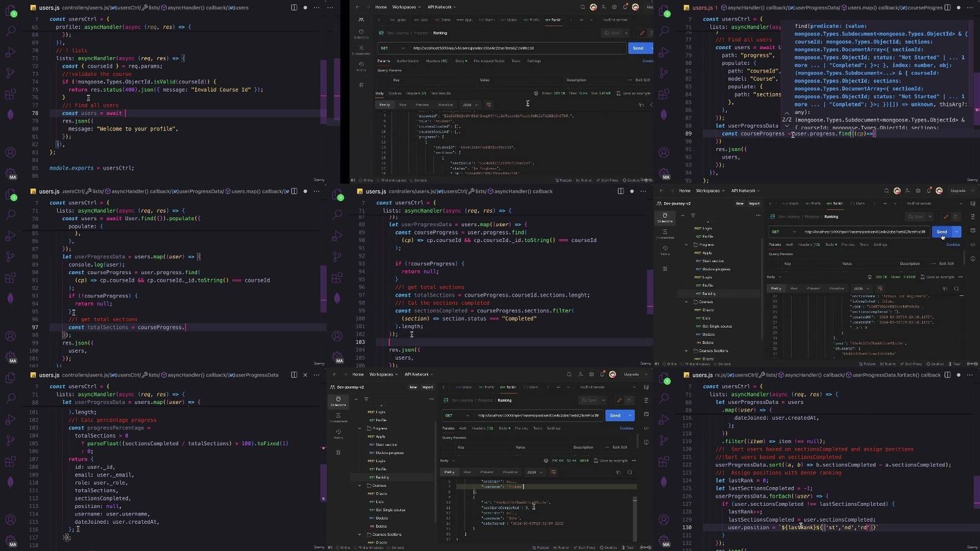Image resolution: width=980 pixels, height=551 pixels.
Task: Close the users.js tab showing an X icon
Action: (x=305, y=374)
